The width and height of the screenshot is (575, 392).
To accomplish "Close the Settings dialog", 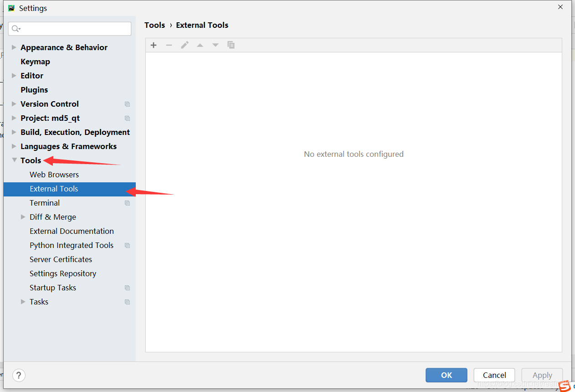I will coord(560,7).
